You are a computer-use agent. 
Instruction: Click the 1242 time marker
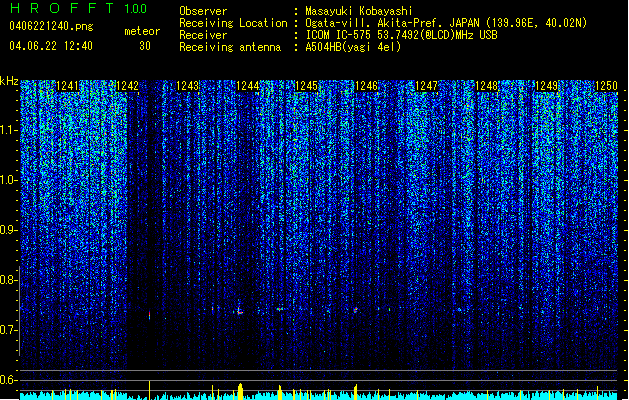(x=127, y=86)
